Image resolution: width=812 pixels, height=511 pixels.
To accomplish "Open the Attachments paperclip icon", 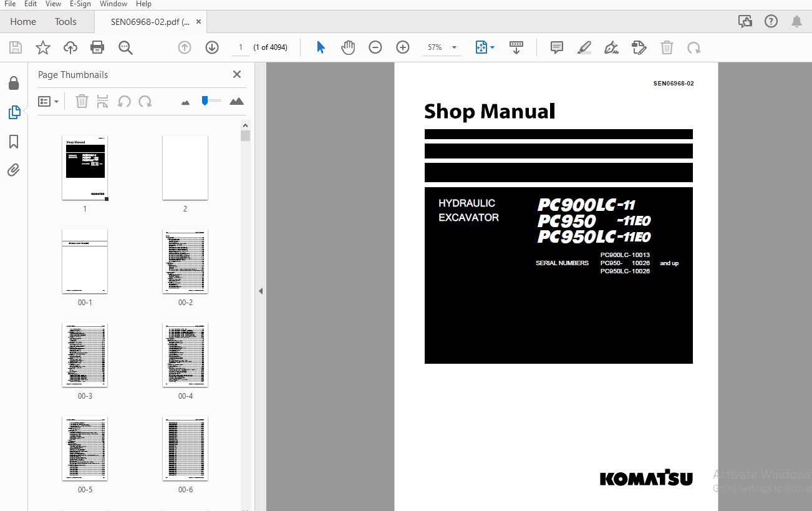I will pos(14,170).
